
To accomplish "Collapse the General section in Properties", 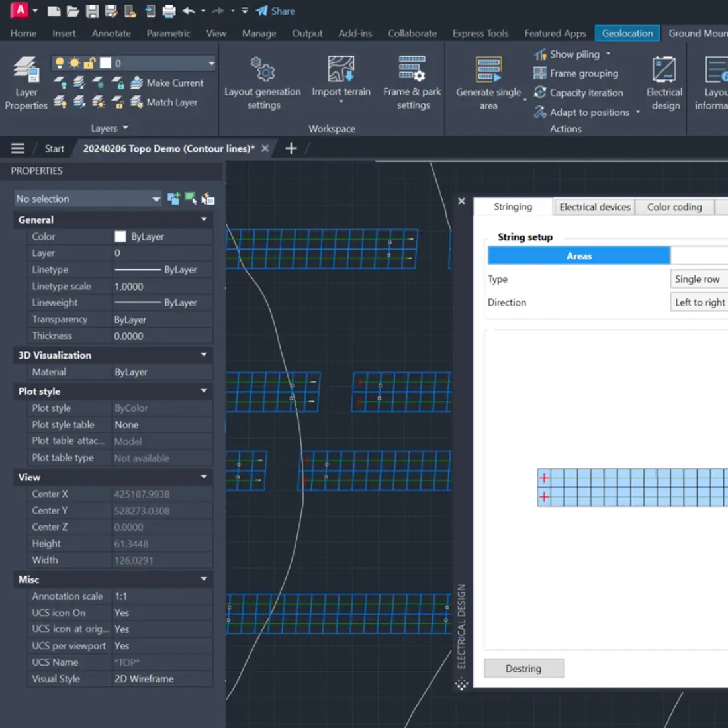I will click(203, 220).
